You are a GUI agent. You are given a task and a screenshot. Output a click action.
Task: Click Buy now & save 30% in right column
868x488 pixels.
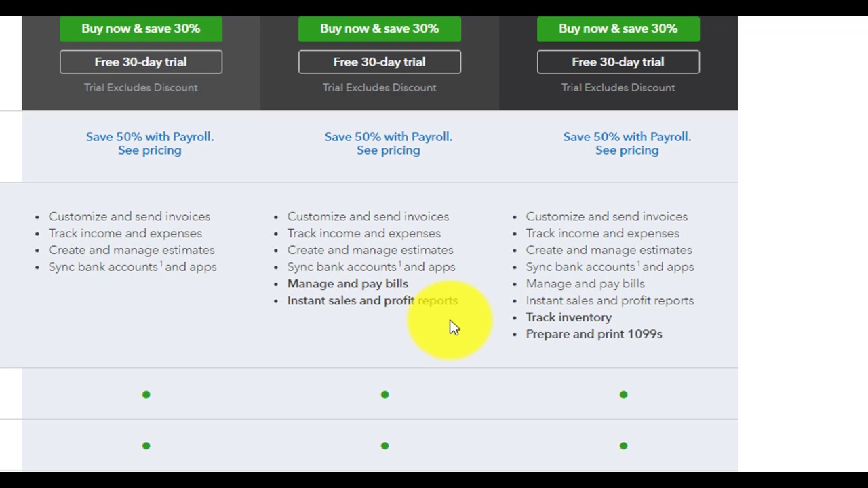[x=618, y=28]
